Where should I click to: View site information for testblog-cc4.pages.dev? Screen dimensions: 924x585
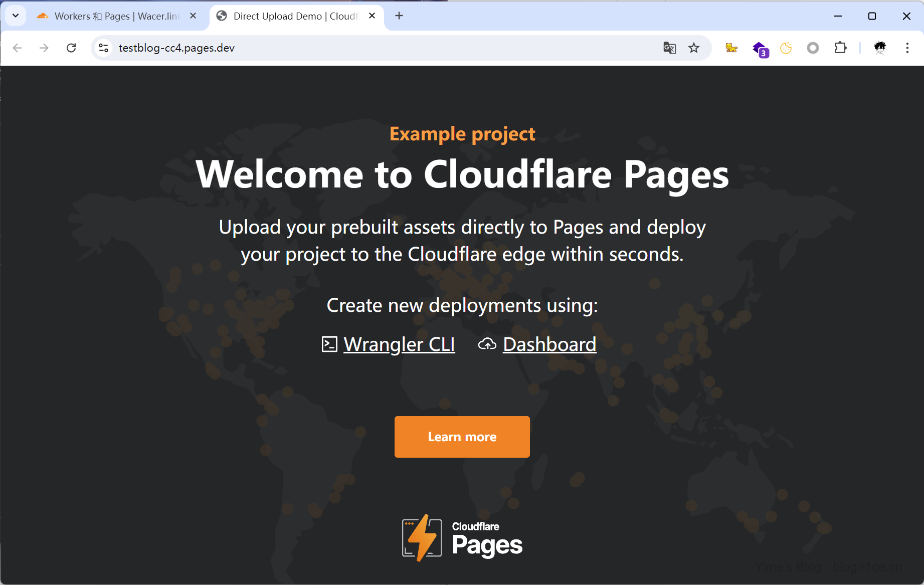104,48
